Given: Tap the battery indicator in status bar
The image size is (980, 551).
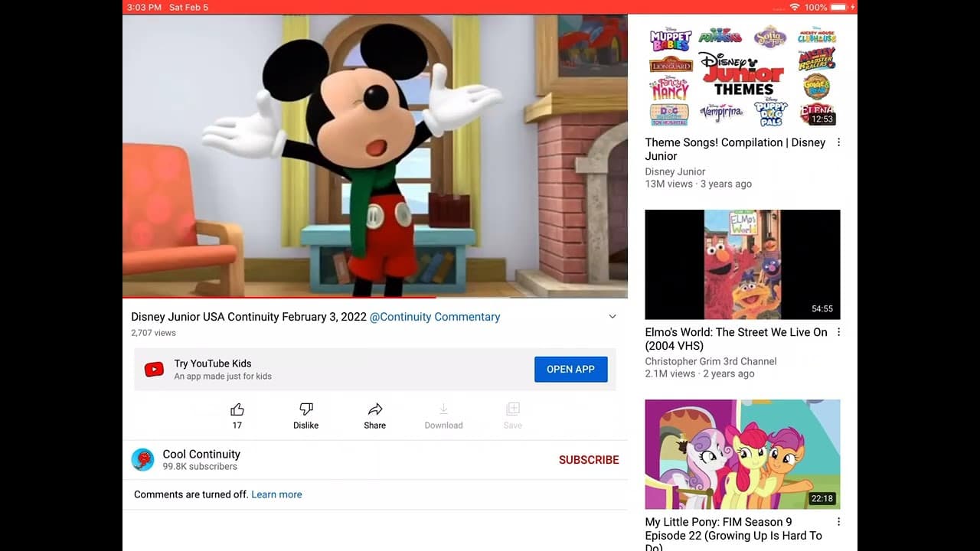Looking at the screenshot, I should [840, 7].
